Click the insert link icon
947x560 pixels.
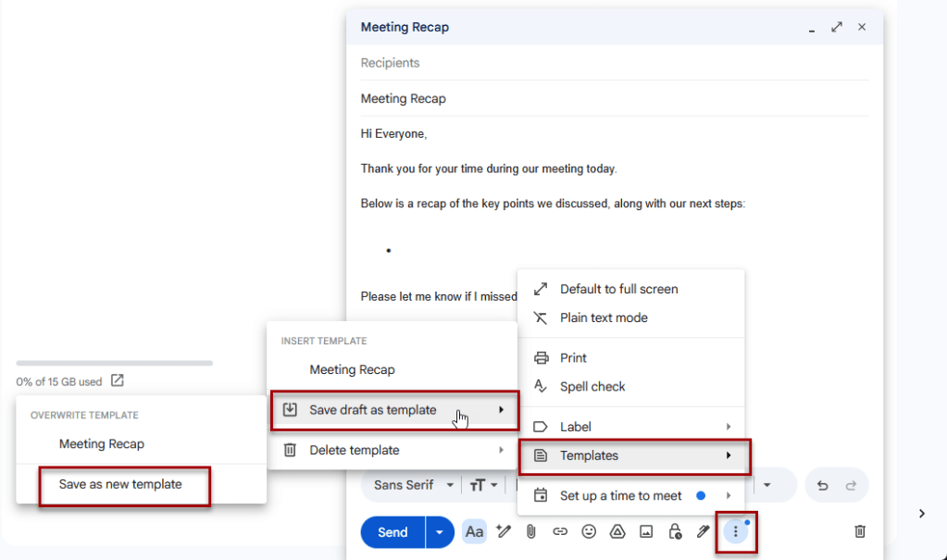[560, 531]
